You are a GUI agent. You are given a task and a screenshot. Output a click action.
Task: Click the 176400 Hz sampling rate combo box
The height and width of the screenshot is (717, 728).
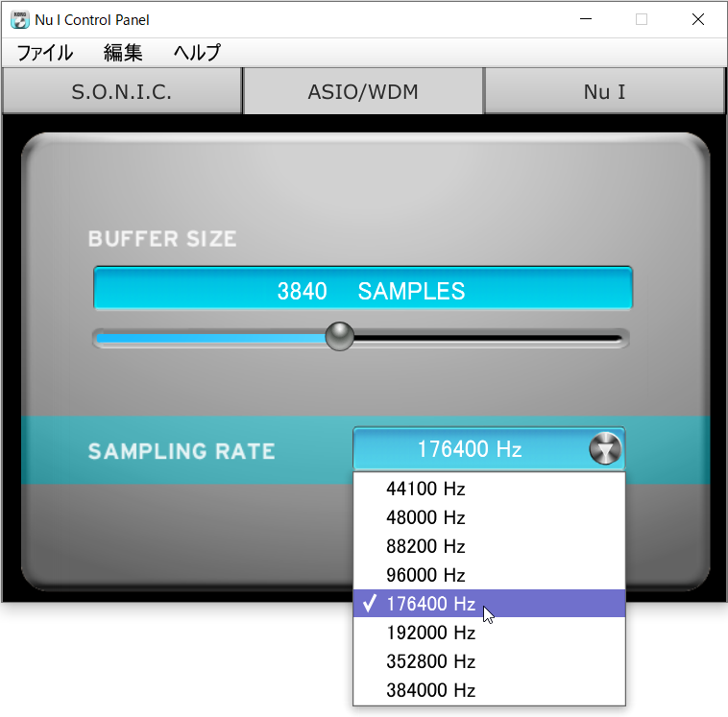pos(489,449)
